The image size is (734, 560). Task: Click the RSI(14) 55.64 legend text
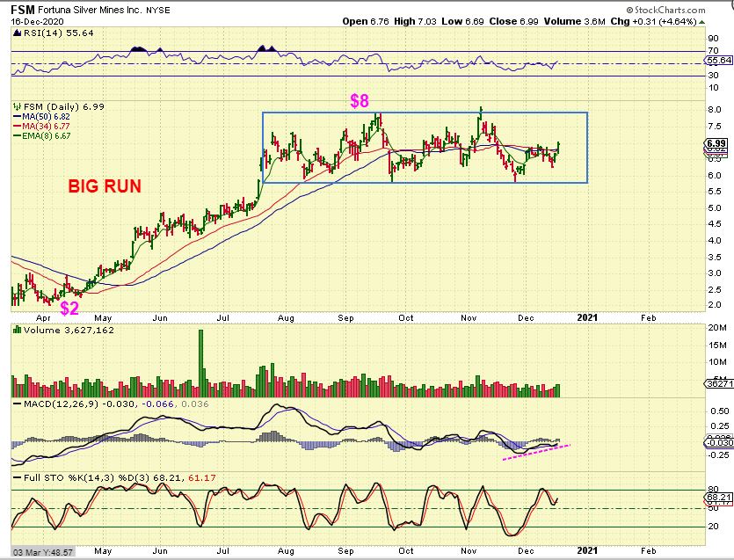(59, 33)
